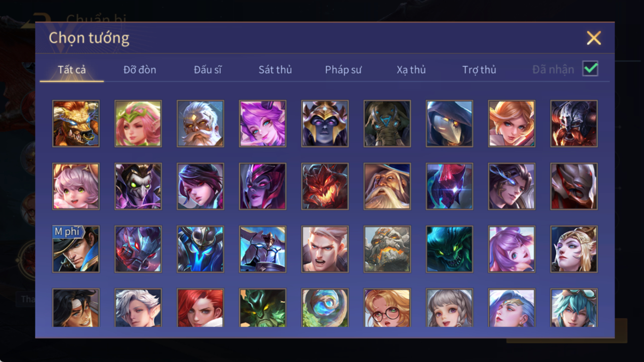This screenshot has height=362, width=644.
Task: Choose the green glowing-eyed dark monster hero
Action: point(449,249)
